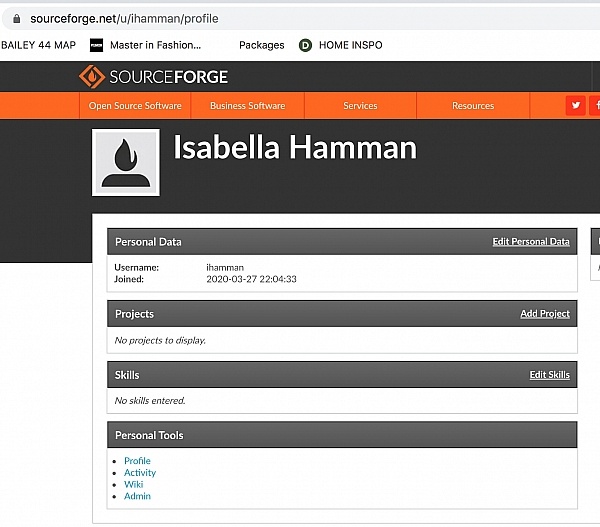Click the Joined: label
The image size is (600, 527).
[x=129, y=279]
